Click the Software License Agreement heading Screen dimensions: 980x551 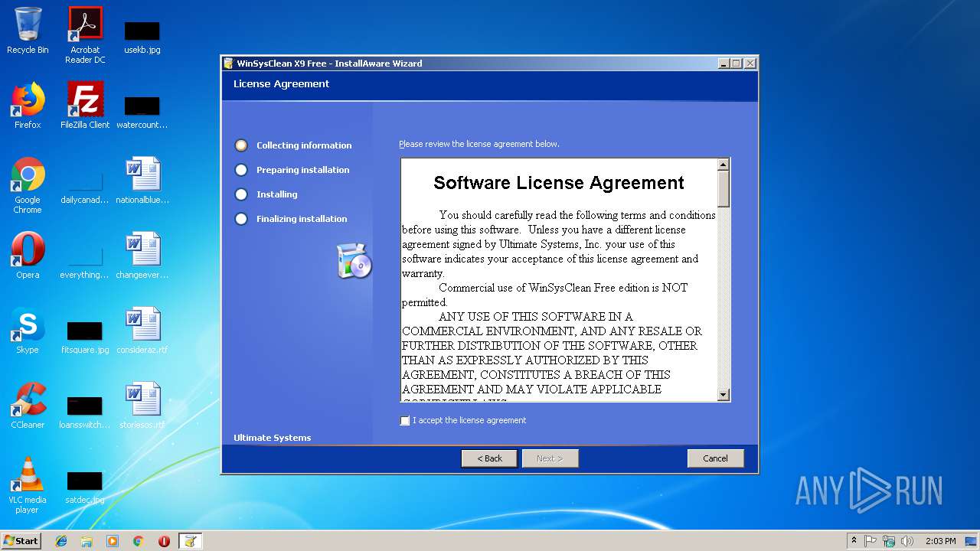tap(559, 183)
